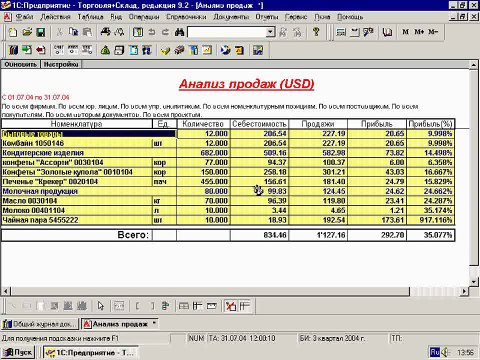Open the journals books icon

13,50
